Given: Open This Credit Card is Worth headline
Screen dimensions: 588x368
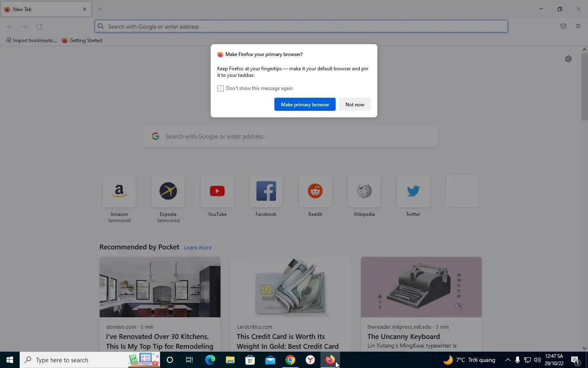Looking at the screenshot, I should (288, 341).
